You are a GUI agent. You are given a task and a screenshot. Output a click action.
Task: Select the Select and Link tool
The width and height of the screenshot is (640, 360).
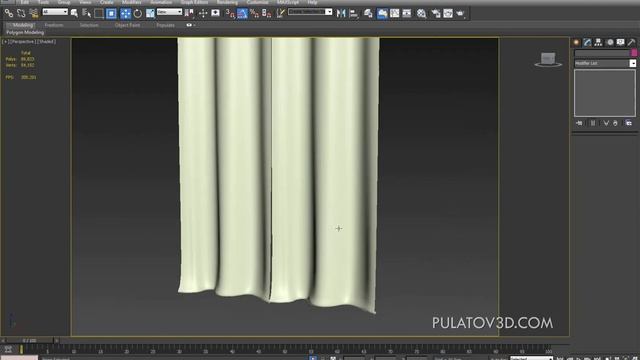(9, 13)
